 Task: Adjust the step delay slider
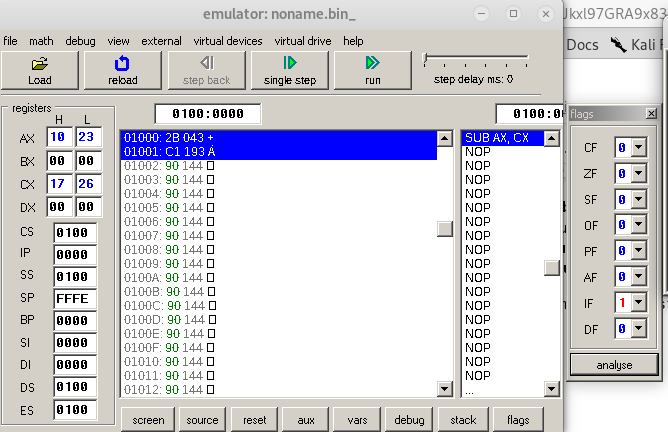[x=427, y=59]
